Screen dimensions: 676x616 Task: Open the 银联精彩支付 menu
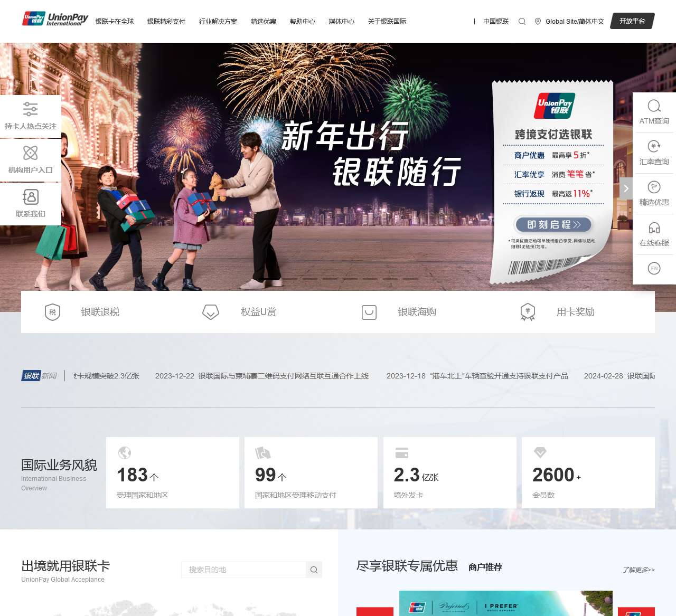click(x=166, y=22)
